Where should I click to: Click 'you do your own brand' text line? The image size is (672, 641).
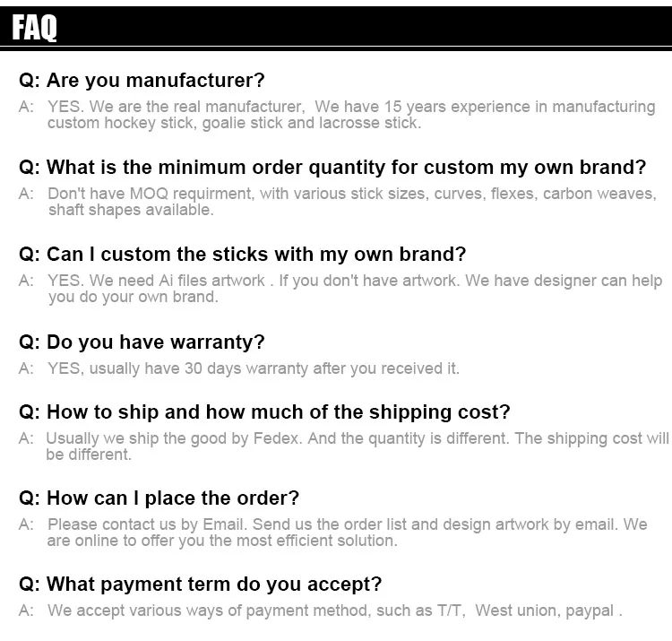click(x=134, y=297)
